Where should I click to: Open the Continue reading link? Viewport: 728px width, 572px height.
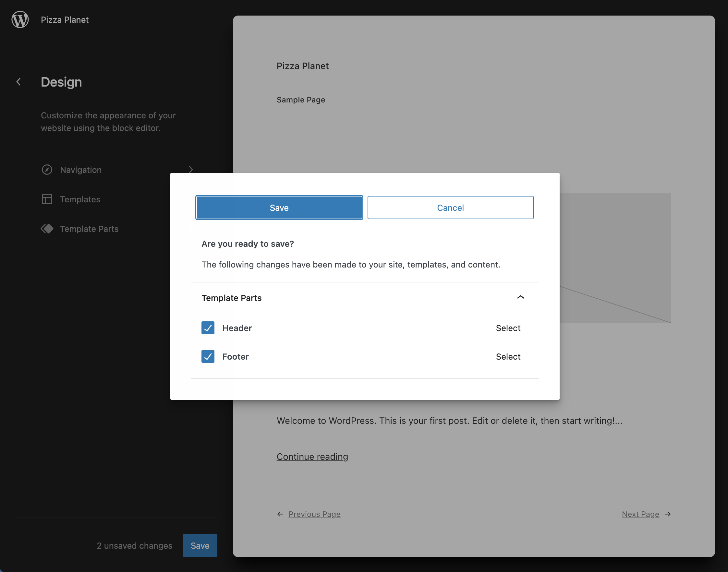point(312,456)
